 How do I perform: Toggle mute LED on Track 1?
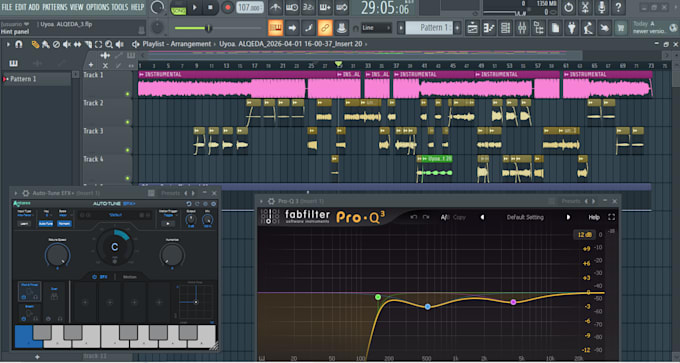(x=128, y=94)
